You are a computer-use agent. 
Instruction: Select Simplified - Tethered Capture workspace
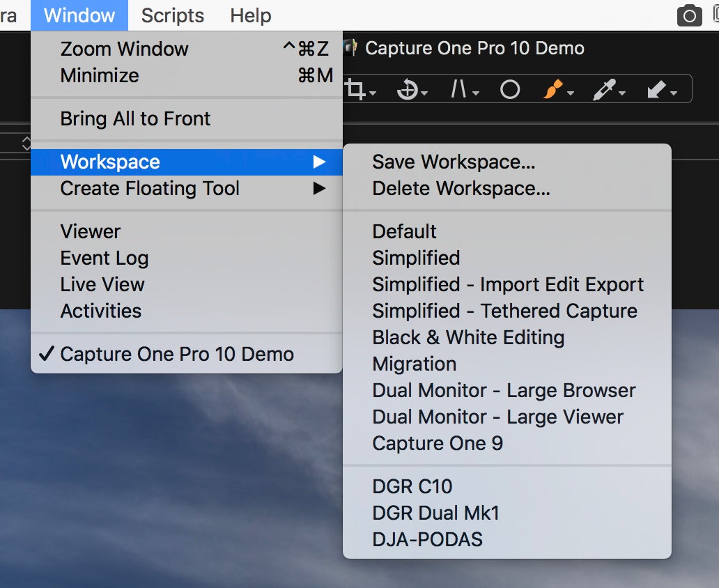507,311
